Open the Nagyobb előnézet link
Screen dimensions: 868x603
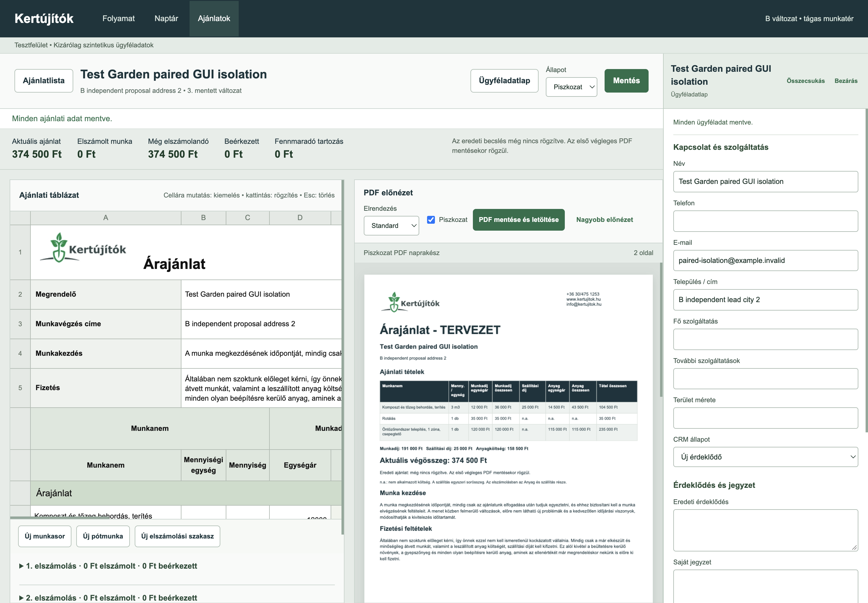click(x=604, y=219)
